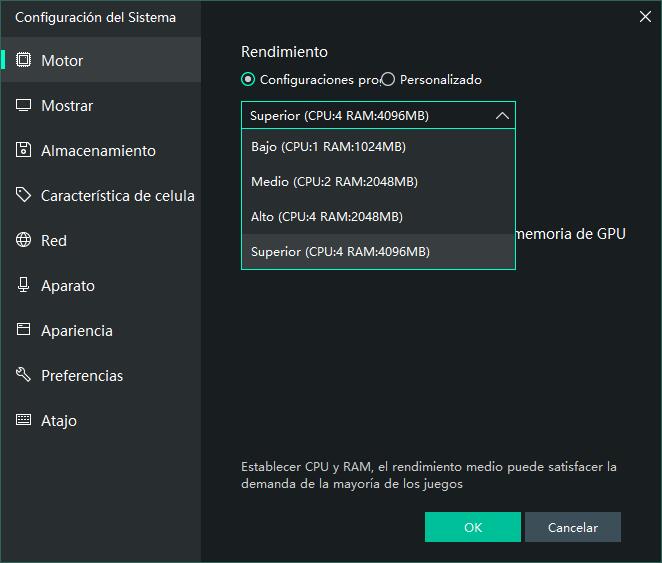Click the Preferencias wrench icon
The width and height of the screenshot is (662, 563).
[x=24, y=375]
